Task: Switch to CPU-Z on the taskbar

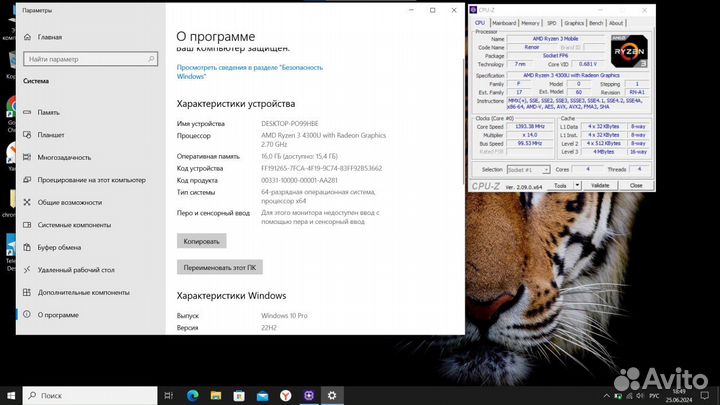Action: click(x=309, y=395)
